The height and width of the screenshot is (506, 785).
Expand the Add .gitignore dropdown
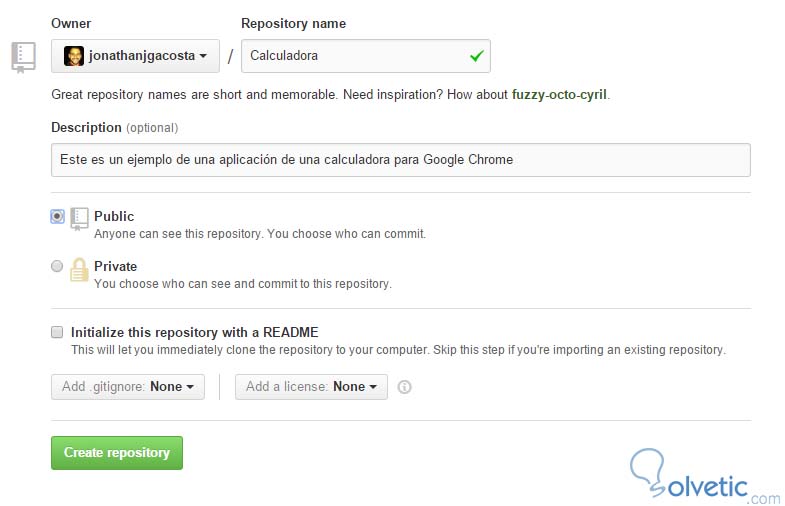[128, 386]
